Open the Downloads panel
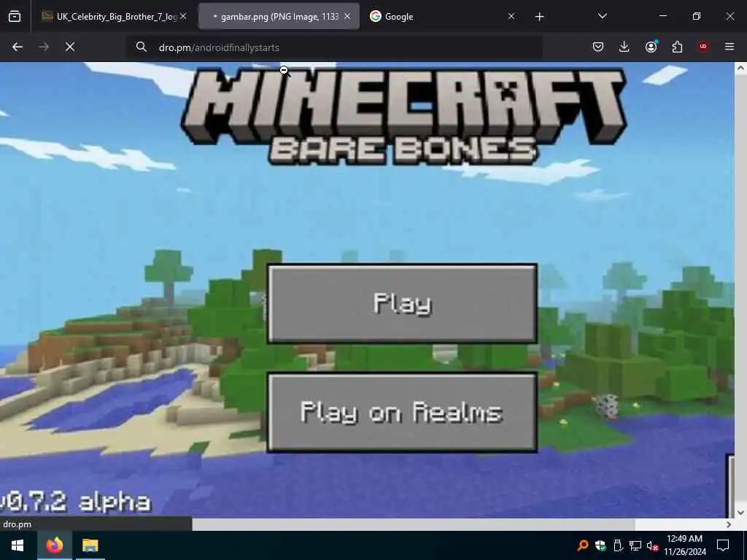Image resolution: width=747 pixels, height=560 pixels. click(624, 47)
